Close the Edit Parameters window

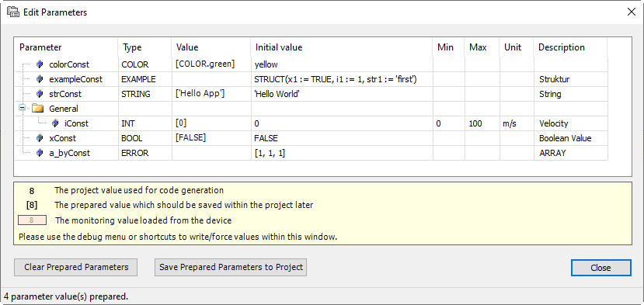[632, 12]
